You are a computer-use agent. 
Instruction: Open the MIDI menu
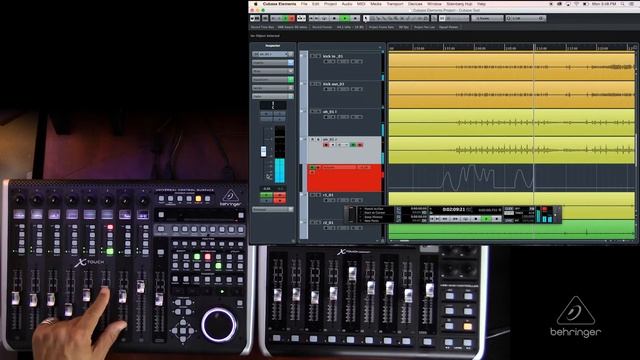(361, 4)
